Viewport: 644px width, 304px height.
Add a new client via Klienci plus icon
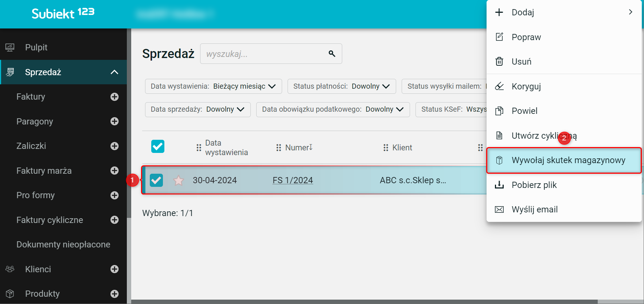[x=114, y=269]
